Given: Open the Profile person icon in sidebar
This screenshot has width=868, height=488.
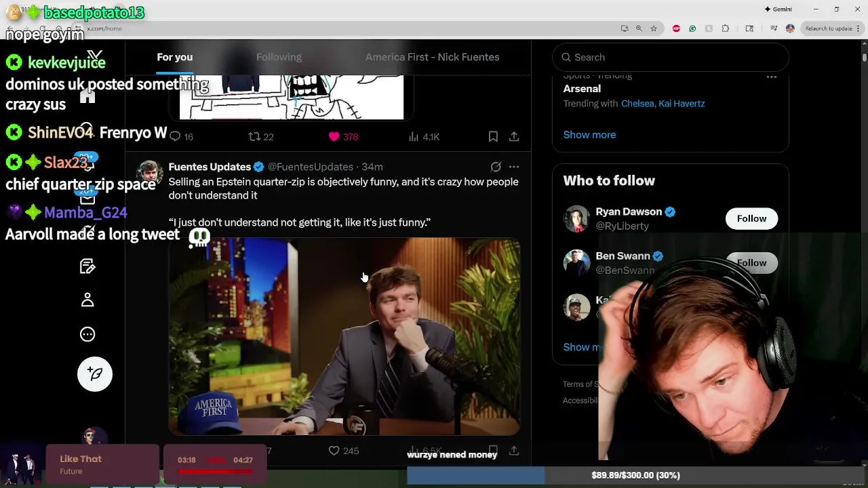Looking at the screenshot, I should (87, 300).
